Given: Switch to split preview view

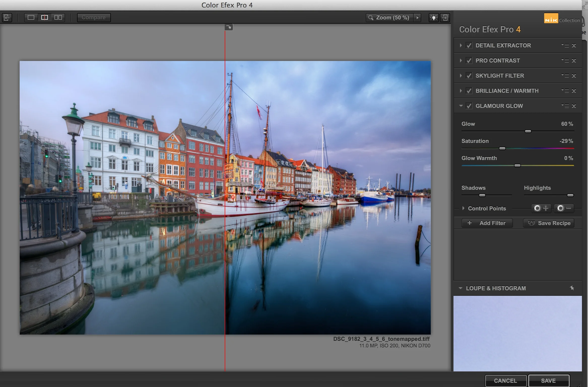Looking at the screenshot, I should pos(45,17).
